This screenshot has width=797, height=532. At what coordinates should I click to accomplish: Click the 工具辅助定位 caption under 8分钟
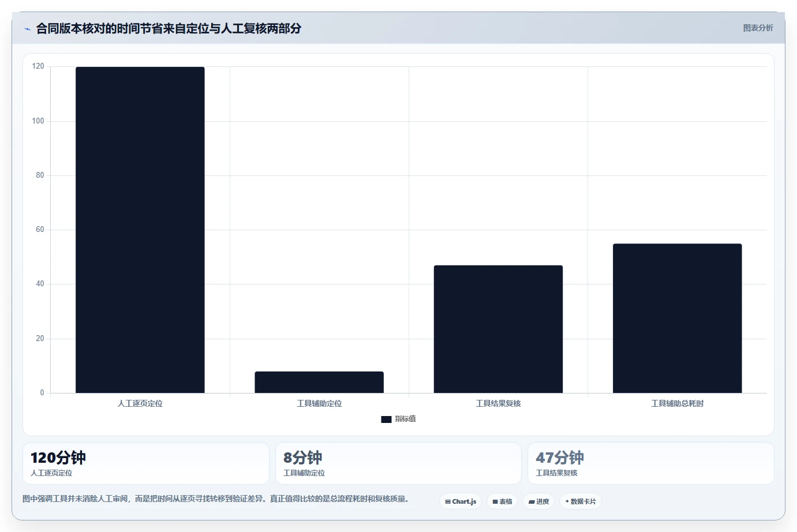304,473
